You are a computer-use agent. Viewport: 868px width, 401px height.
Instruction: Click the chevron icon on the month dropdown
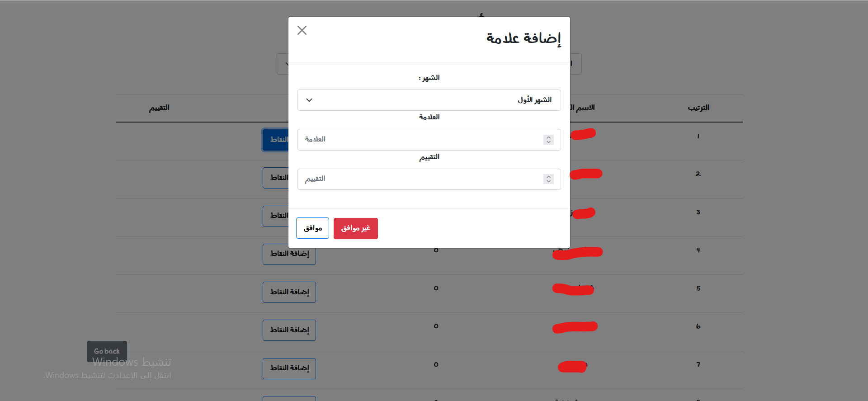point(309,100)
